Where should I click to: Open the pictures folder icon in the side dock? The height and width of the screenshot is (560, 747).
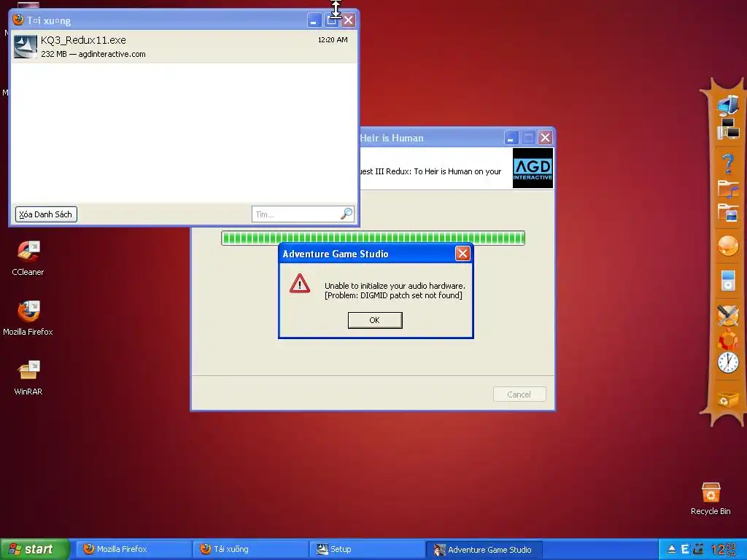tap(728, 212)
